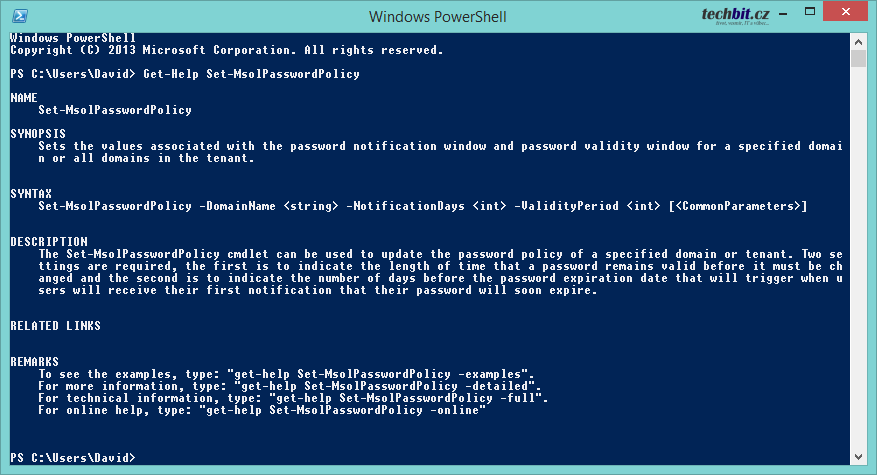
Task: Click the scrollbar down arrow
Action: point(859,457)
